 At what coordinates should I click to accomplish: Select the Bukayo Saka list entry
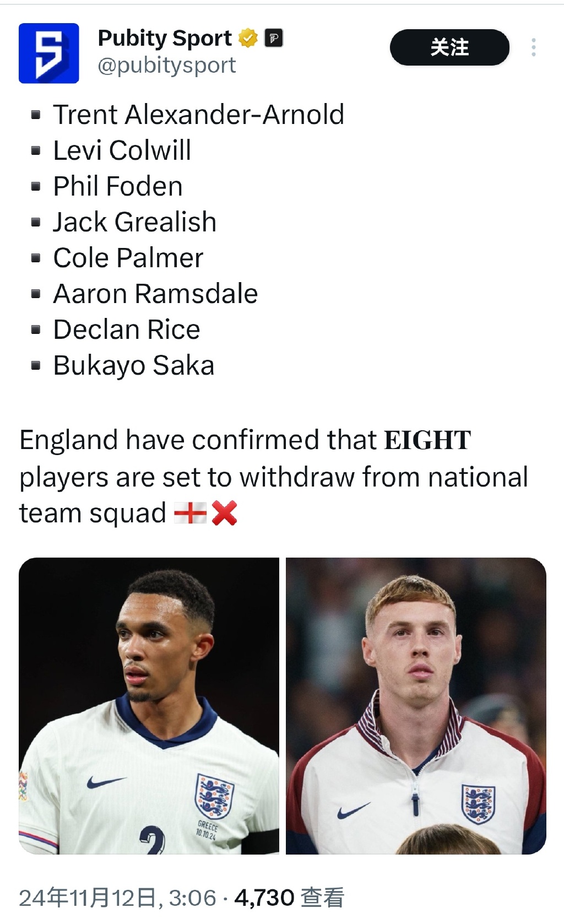coord(134,365)
